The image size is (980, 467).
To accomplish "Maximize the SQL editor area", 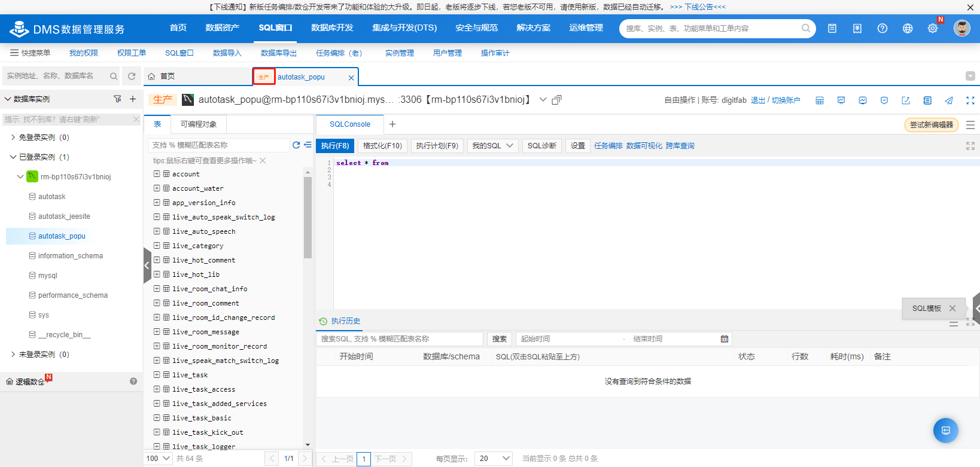I will pos(970,146).
